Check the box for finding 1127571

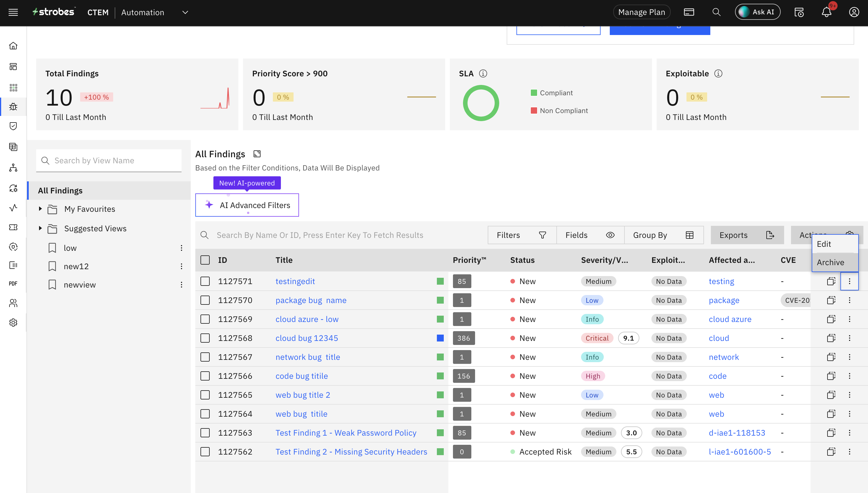click(x=205, y=282)
